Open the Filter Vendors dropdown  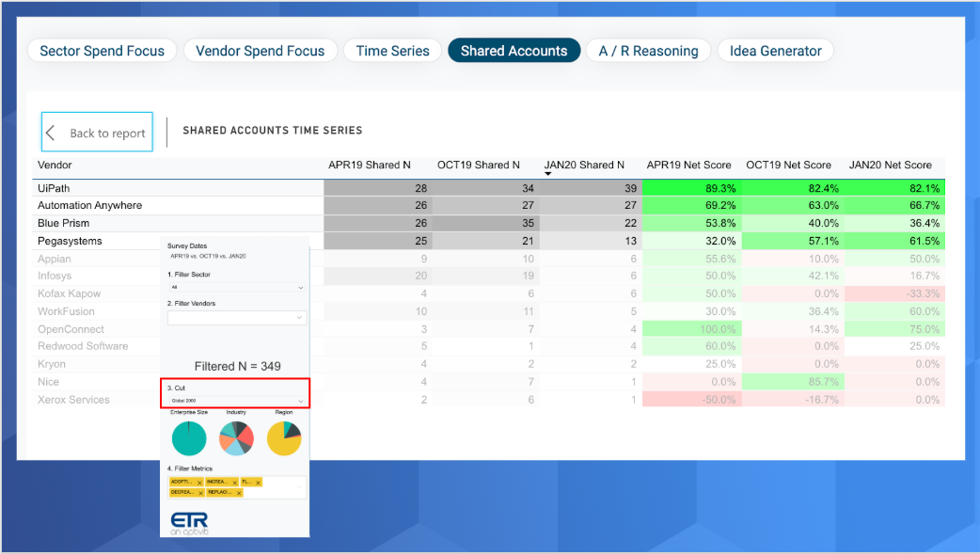237,318
